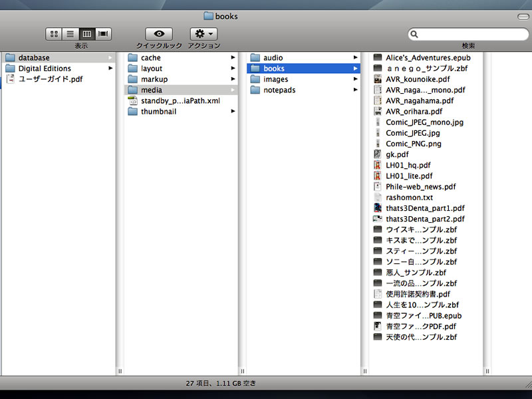Switch to list view mode

(x=70, y=34)
